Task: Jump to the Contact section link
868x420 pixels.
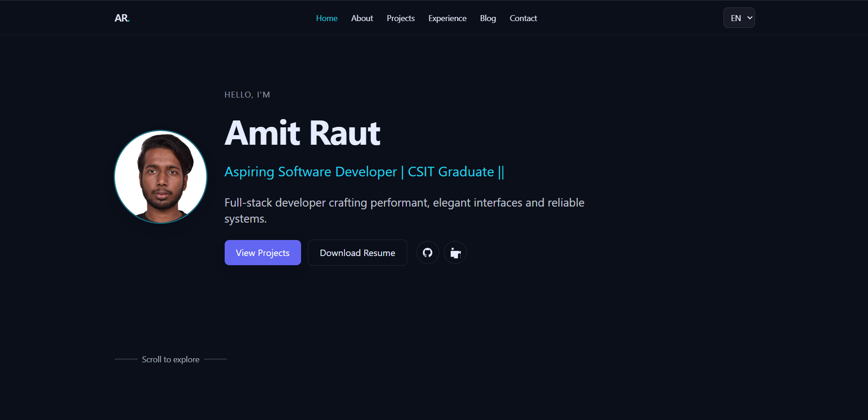Action: pos(523,18)
